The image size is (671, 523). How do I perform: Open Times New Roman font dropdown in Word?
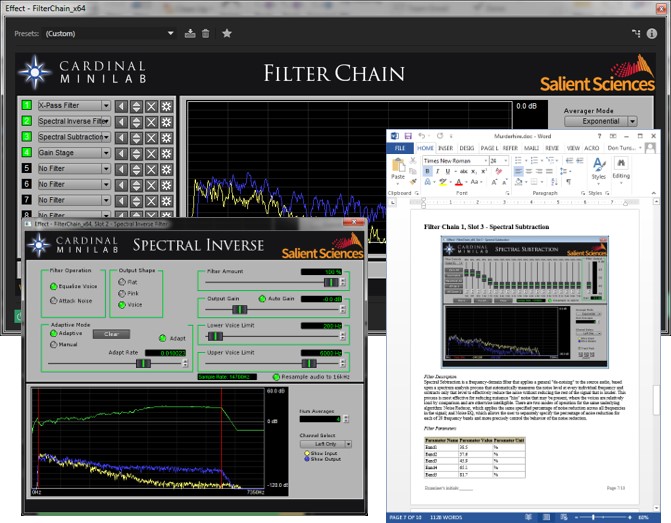(486, 161)
